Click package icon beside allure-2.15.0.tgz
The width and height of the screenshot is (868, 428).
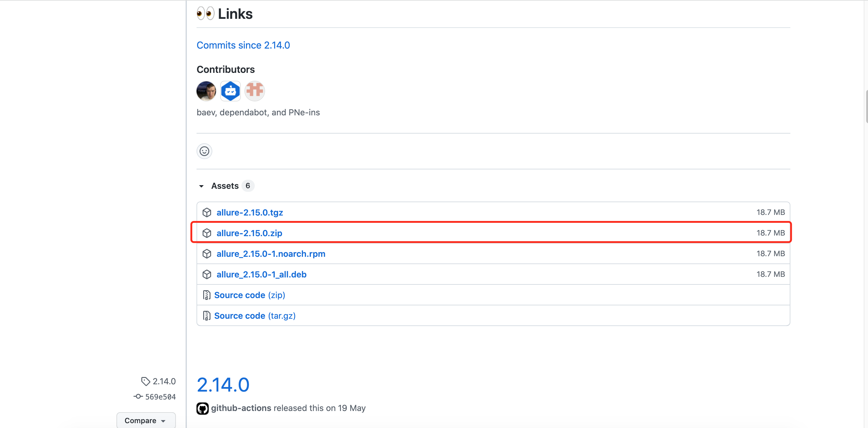click(x=207, y=212)
